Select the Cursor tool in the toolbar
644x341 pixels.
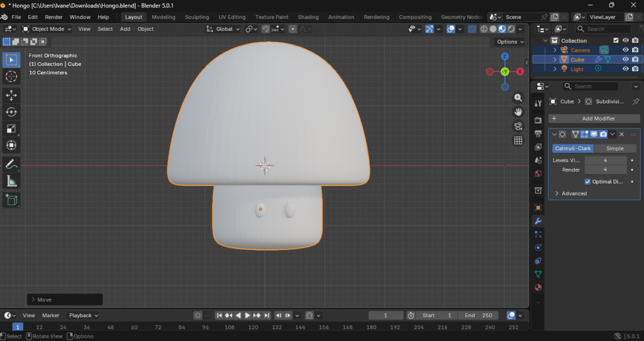11,77
